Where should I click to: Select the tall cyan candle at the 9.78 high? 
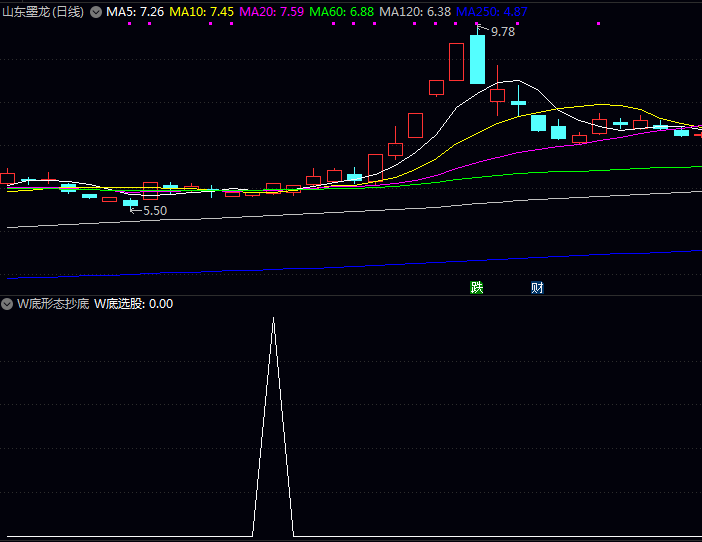(x=477, y=59)
